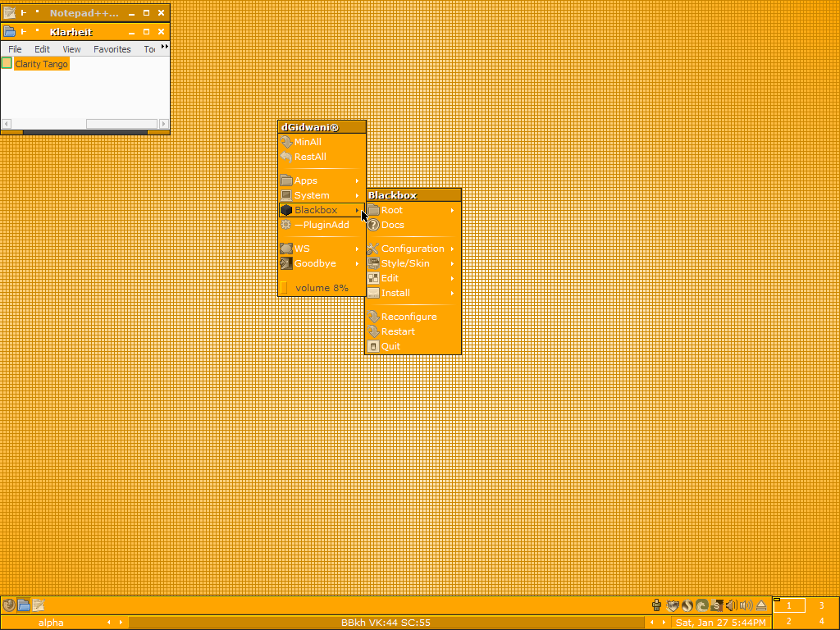Click the pin button on Klarheit title bar

click(24, 32)
